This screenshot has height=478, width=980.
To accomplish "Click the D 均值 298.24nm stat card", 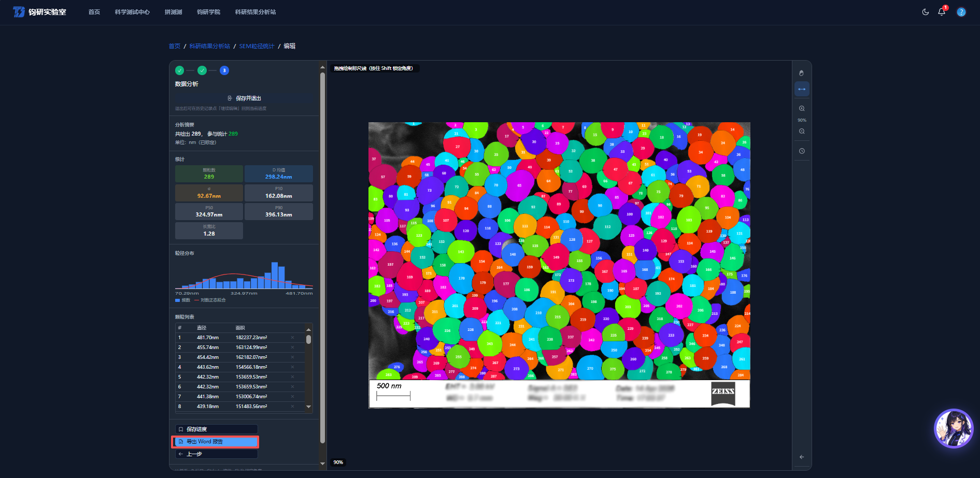I will click(279, 173).
